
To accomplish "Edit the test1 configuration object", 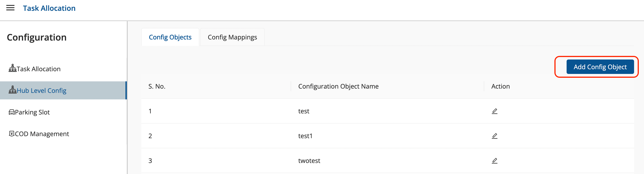I will pos(494,136).
